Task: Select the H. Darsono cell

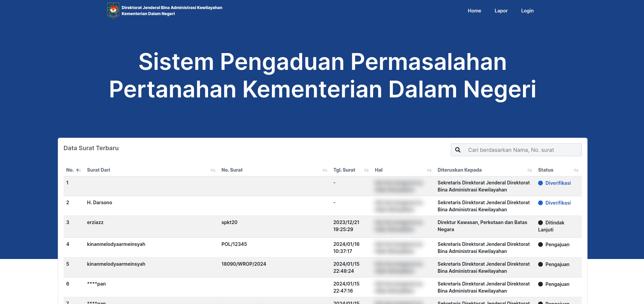Action: tap(99, 203)
